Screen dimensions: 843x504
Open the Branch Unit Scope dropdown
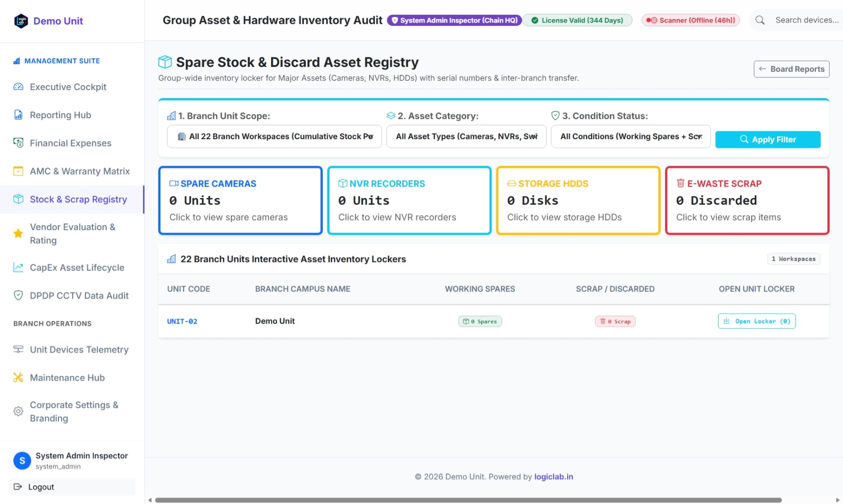point(274,137)
